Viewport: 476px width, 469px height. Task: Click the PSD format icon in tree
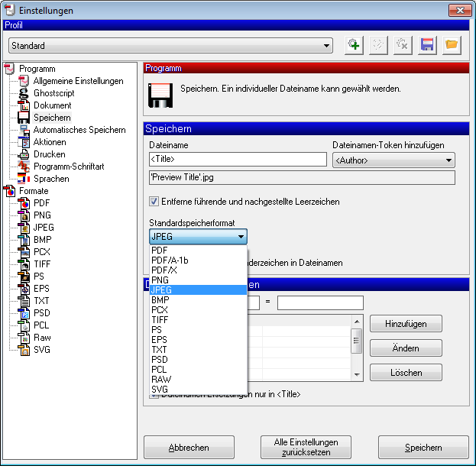tap(24, 313)
